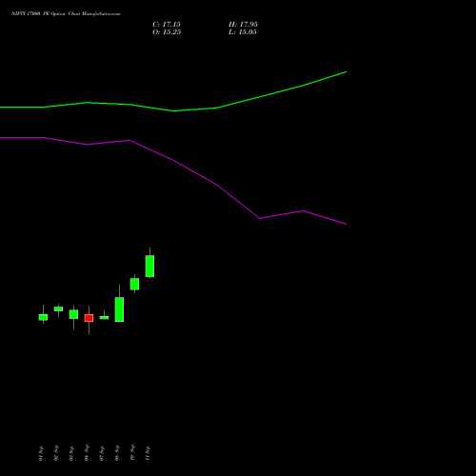Viewport: 476px width, 476px height.
Task: Click the '03 Sep' date label
Action: (71, 453)
